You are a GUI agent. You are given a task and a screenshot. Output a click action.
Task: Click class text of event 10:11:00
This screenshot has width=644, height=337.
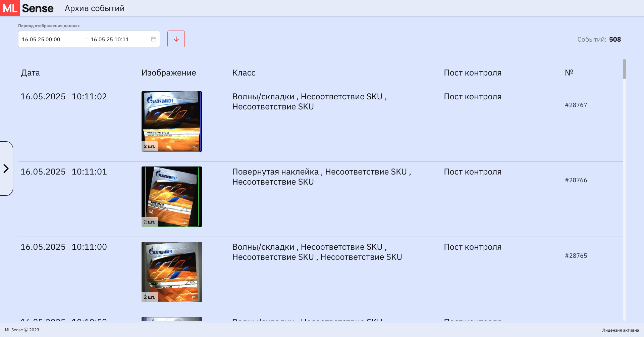tap(317, 252)
